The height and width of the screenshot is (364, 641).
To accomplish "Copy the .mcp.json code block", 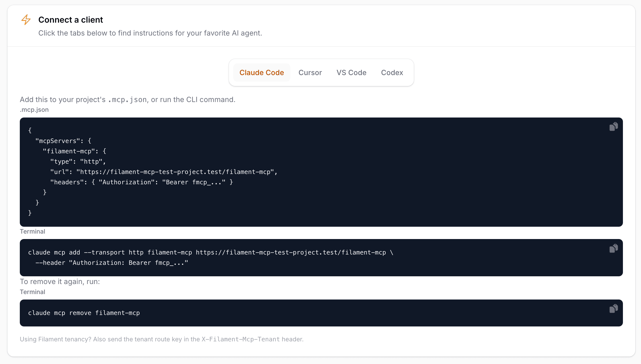I will pyautogui.click(x=613, y=126).
